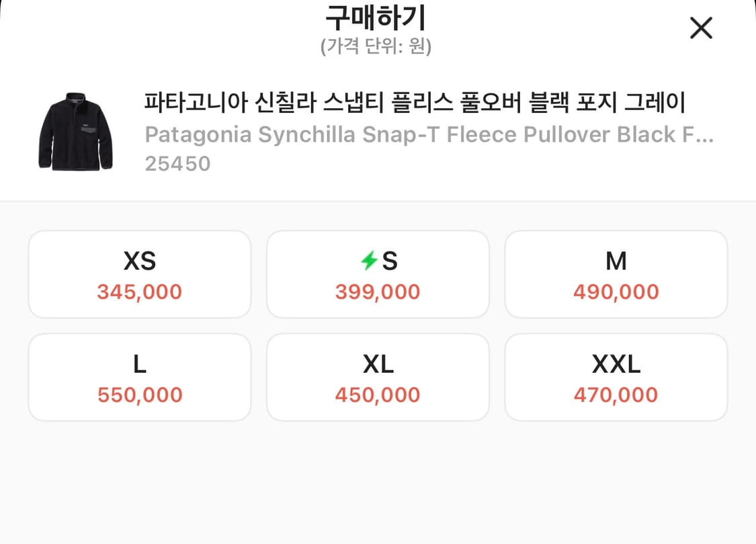Select size XL priced 450,000
Image resolution: width=756 pixels, height=544 pixels.
(378, 377)
